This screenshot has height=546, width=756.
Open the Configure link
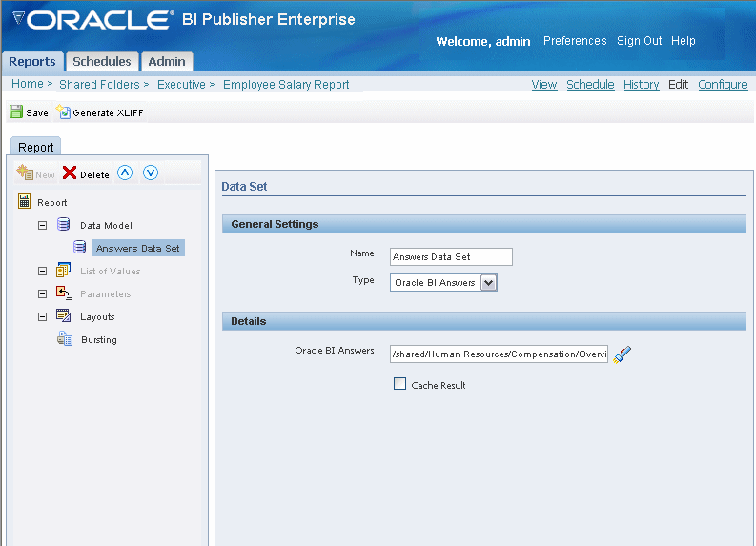coord(723,85)
